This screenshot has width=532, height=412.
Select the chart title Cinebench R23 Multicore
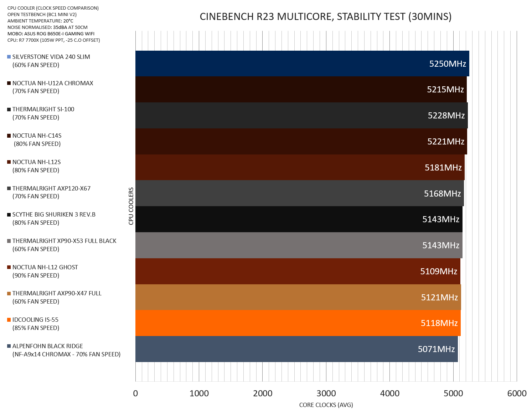326,17
